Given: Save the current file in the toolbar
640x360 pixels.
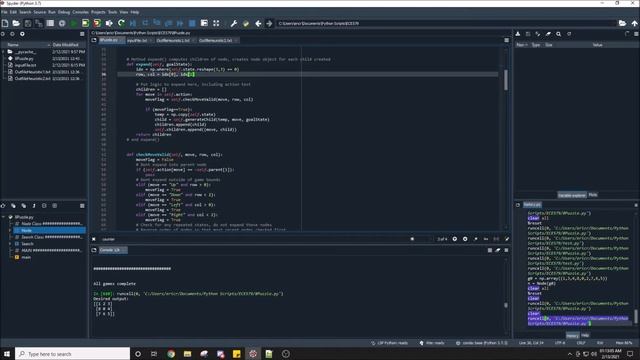Looking at the screenshot, I should pyautogui.click(x=28, y=23).
